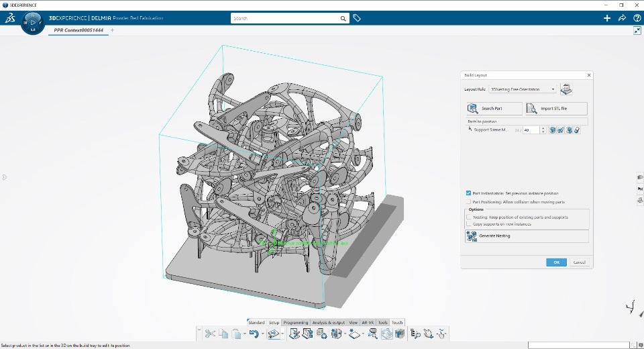Enable Nesting keep position of existing parts

tap(469, 217)
